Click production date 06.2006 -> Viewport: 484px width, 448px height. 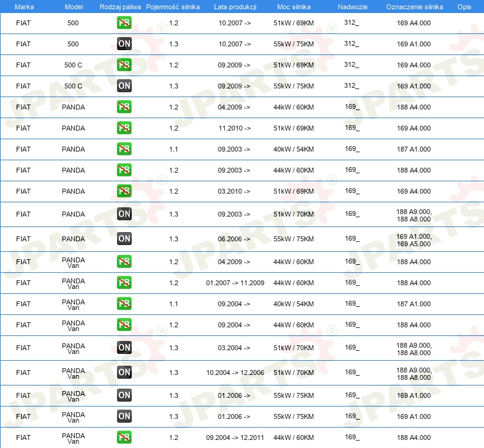point(234,239)
